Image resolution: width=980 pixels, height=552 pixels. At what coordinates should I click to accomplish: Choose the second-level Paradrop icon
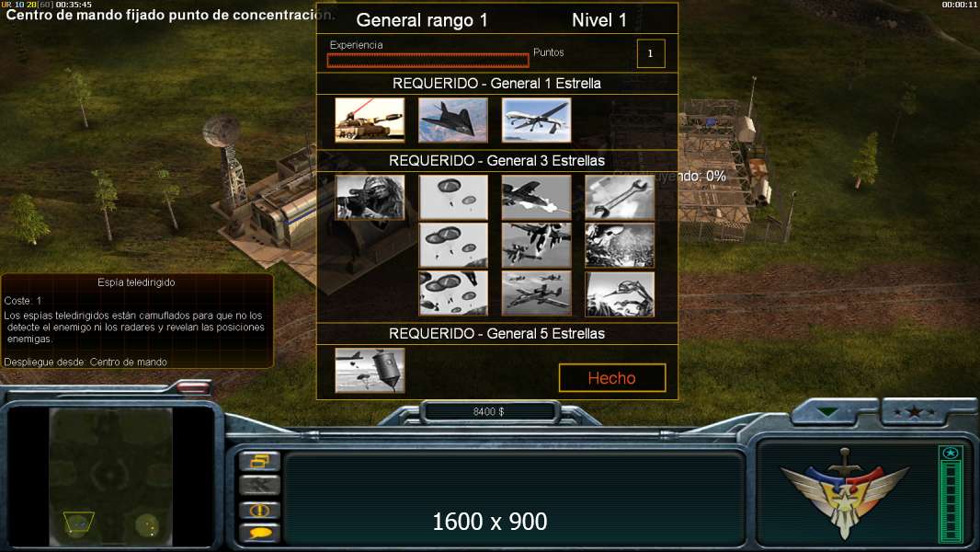click(452, 246)
